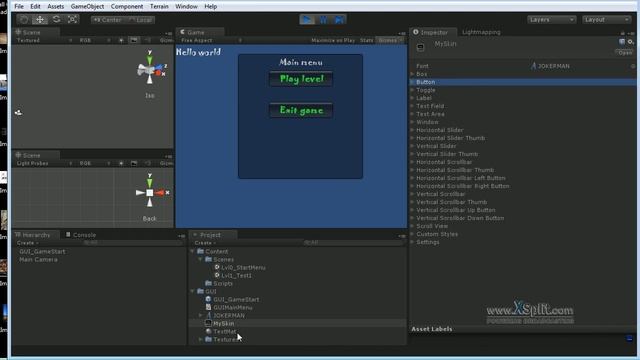Collapse the Content folder in Project
The width and height of the screenshot is (640, 360).
(192, 251)
